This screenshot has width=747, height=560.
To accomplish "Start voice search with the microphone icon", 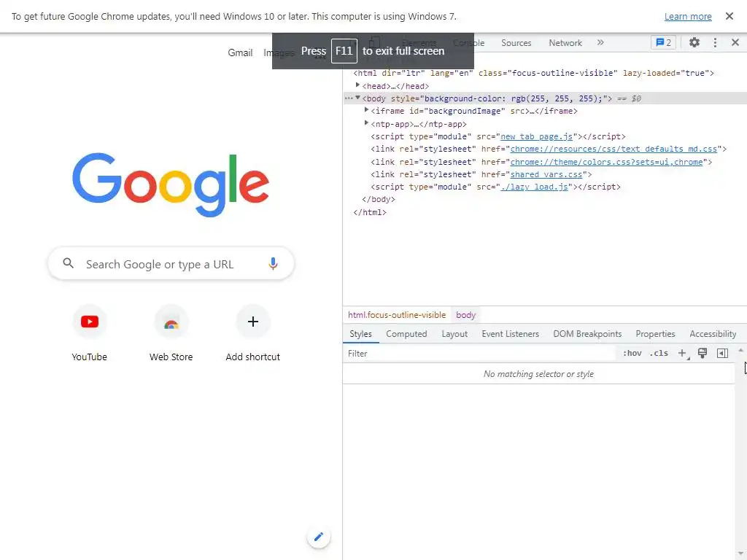I will tap(273, 263).
